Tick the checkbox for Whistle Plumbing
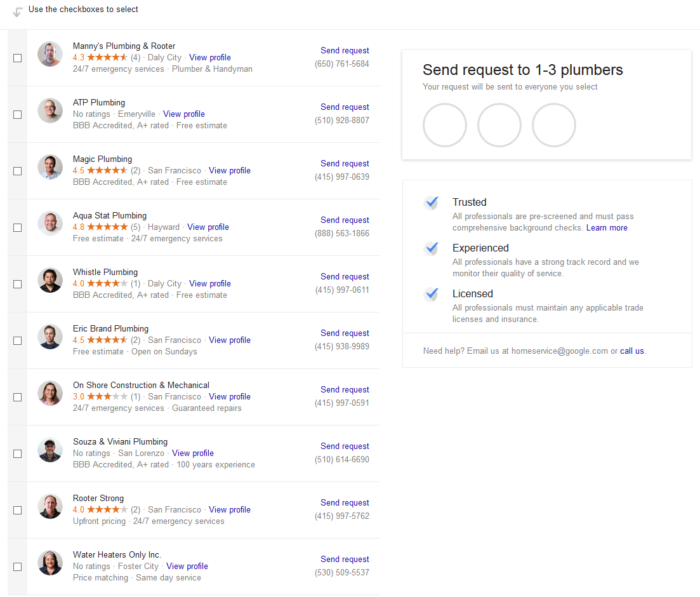 point(18,285)
